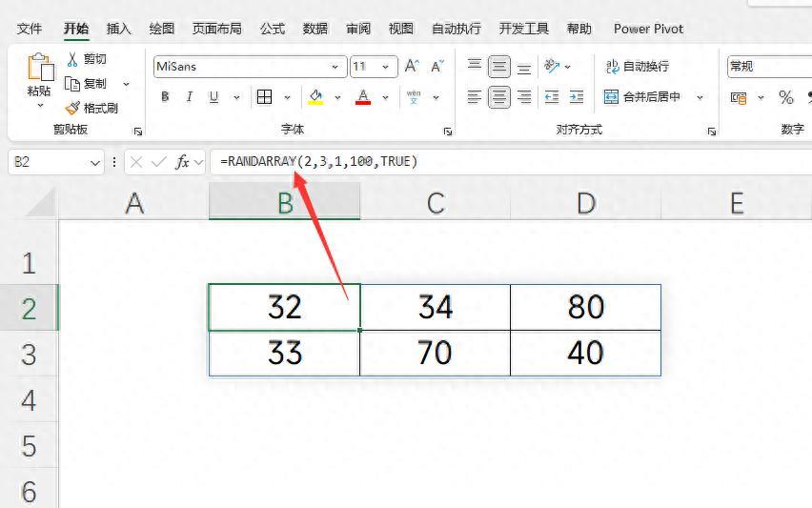812x508 pixels.
Task: Expand Merge & Center options arrow
Action: click(700, 97)
